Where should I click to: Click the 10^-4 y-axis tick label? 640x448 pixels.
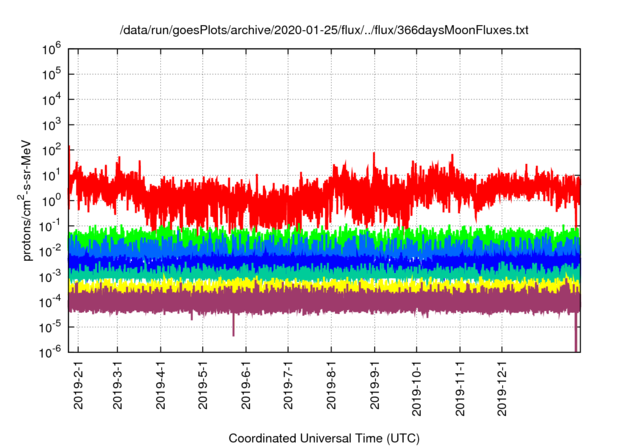pos(51,302)
